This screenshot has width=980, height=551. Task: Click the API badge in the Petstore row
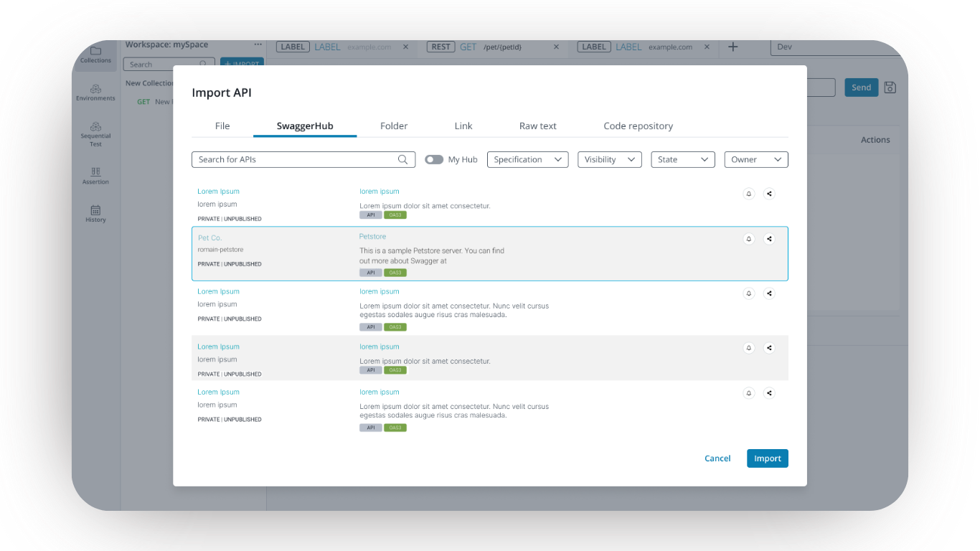(371, 273)
